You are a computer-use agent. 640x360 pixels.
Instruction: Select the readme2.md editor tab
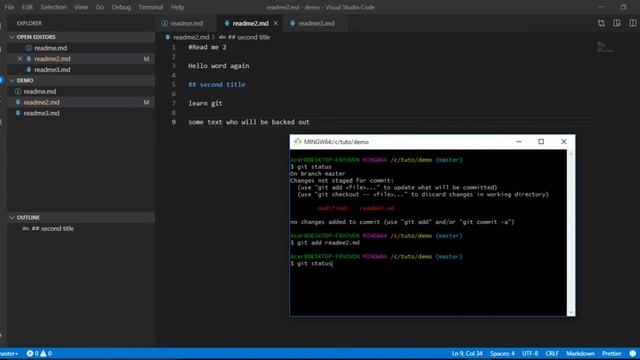tap(250, 23)
